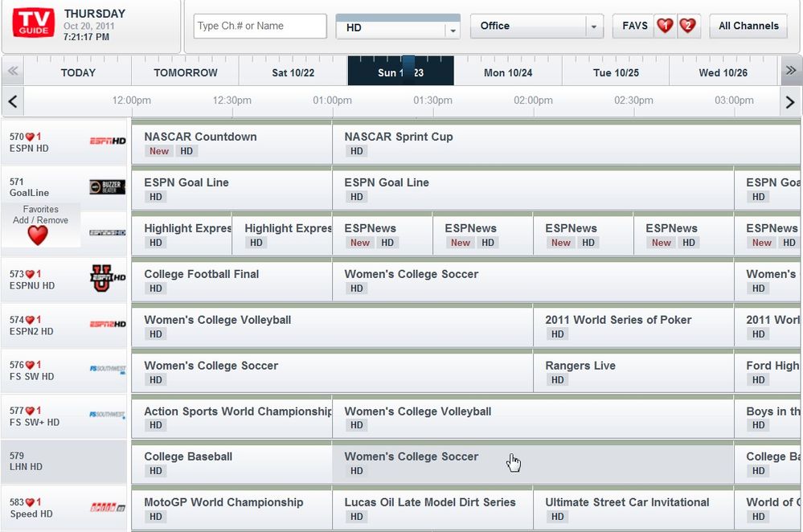This screenshot has height=532, width=803.
Task: Toggle favorite heart on 576 FS SW HD
Action: (x=30, y=365)
